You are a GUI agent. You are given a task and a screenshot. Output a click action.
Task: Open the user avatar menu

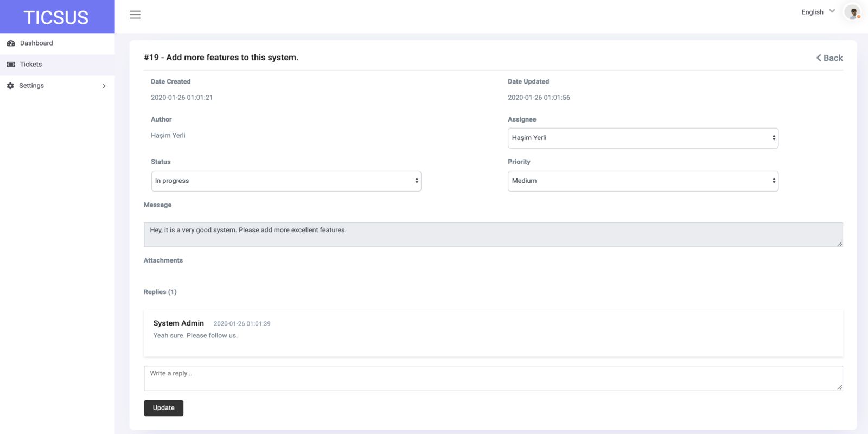coord(852,12)
